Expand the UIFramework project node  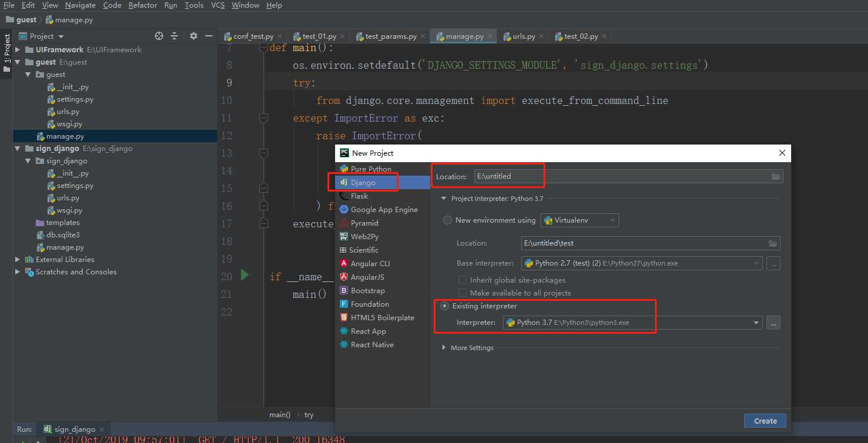(18, 50)
